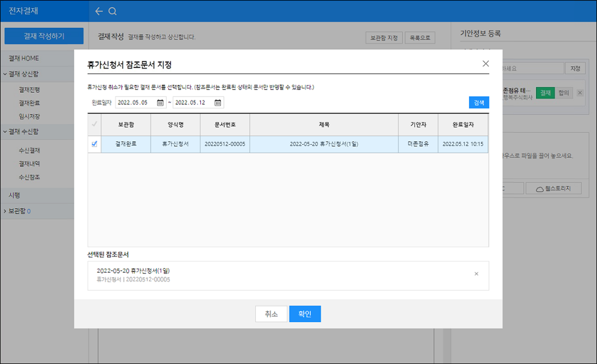597x364 pixels.
Task: Remove approver with small X icon
Action: click(580, 93)
